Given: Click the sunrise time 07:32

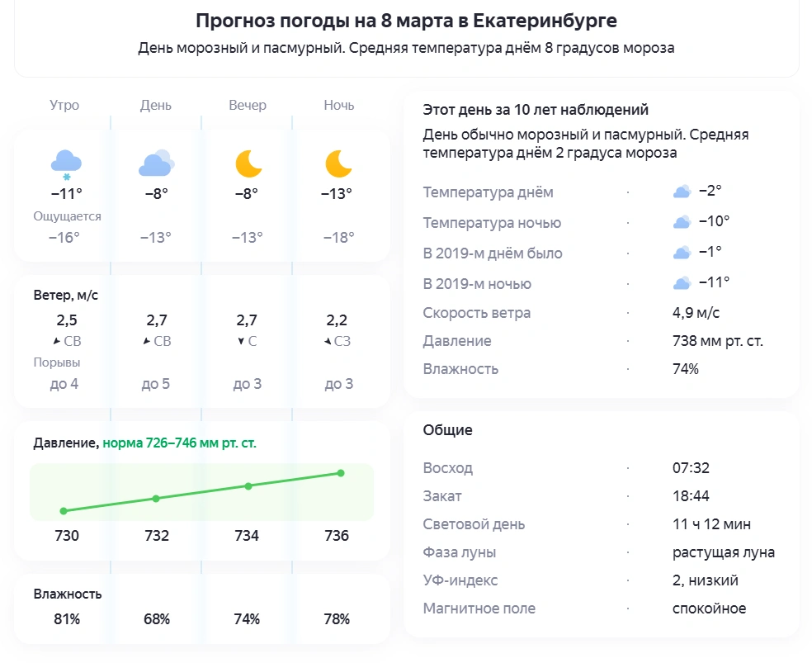Looking at the screenshot, I should pyautogui.click(x=691, y=468).
